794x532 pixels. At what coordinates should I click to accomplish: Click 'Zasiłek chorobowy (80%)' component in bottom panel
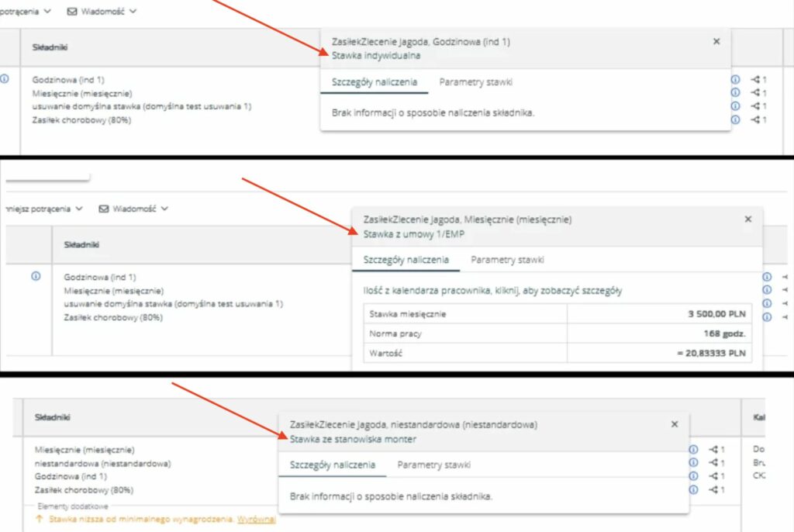pos(84,490)
